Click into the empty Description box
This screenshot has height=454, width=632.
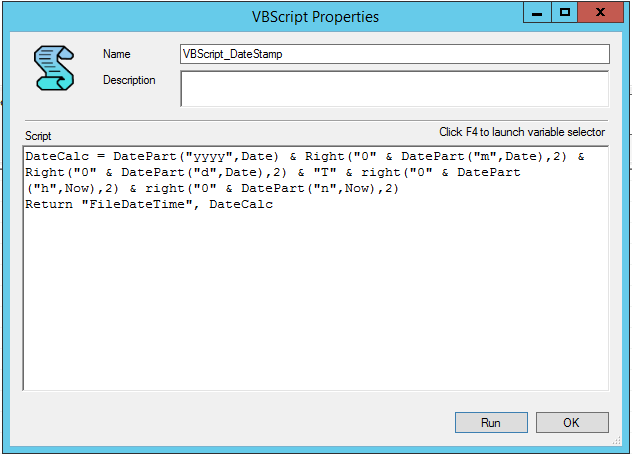tap(395, 89)
